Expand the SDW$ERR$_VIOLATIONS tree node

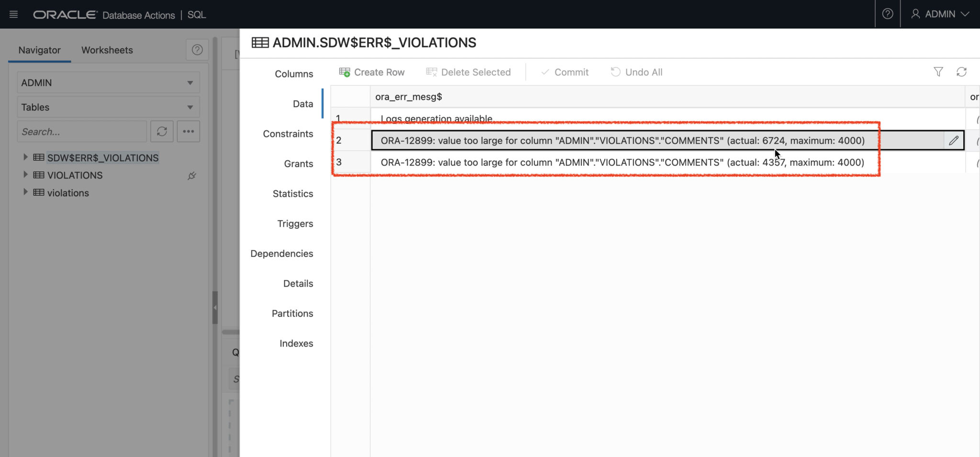pos(25,157)
